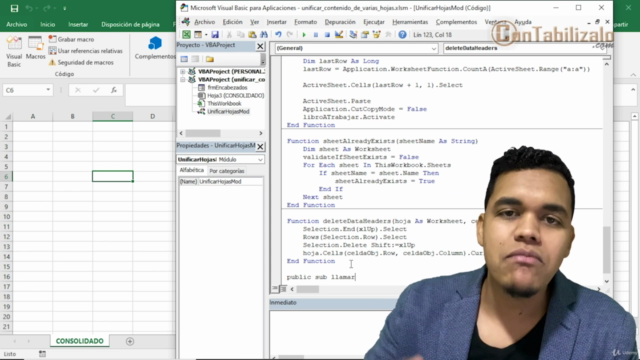The image size is (640, 360).
Task: Open Project Explorer toolbar icon
Action: (353, 35)
